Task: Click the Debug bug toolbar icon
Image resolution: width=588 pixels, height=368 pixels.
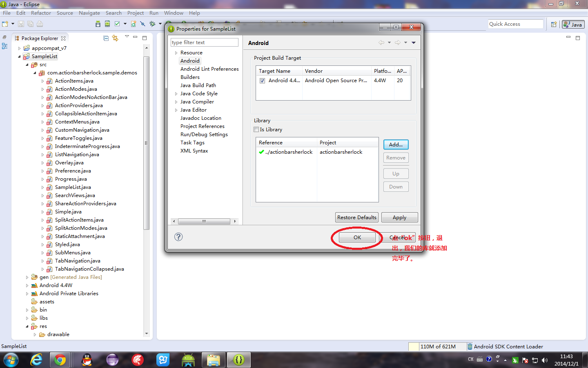Action: click(152, 24)
